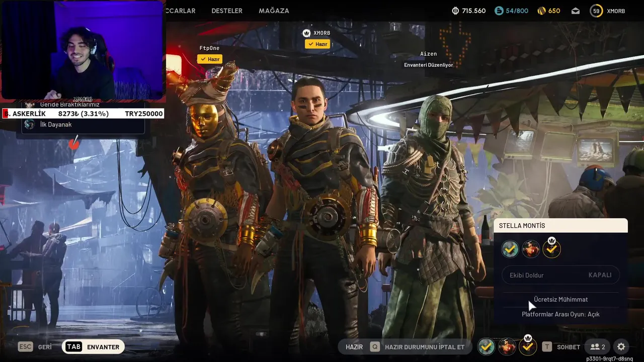Select crowned leader avatar in Stella Montis panel
The width and height of the screenshot is (644, 362).
[x=551, y=248]
